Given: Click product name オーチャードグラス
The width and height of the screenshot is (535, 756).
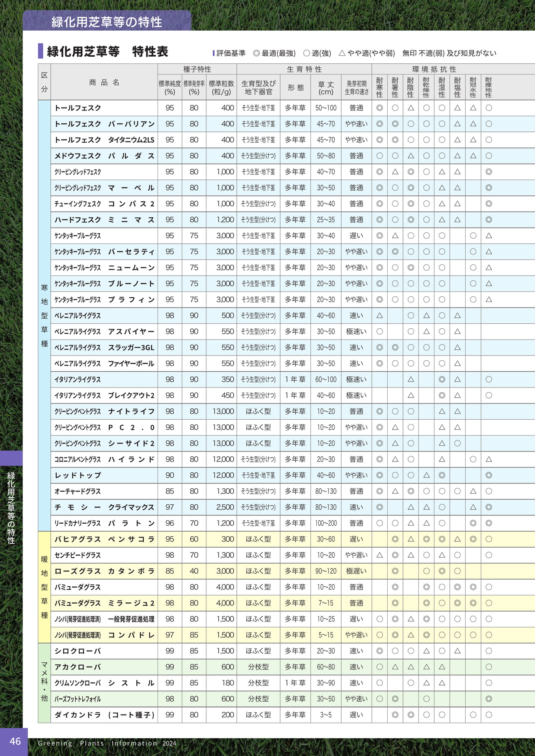Looking at the screenshot, I should point(78,491).
